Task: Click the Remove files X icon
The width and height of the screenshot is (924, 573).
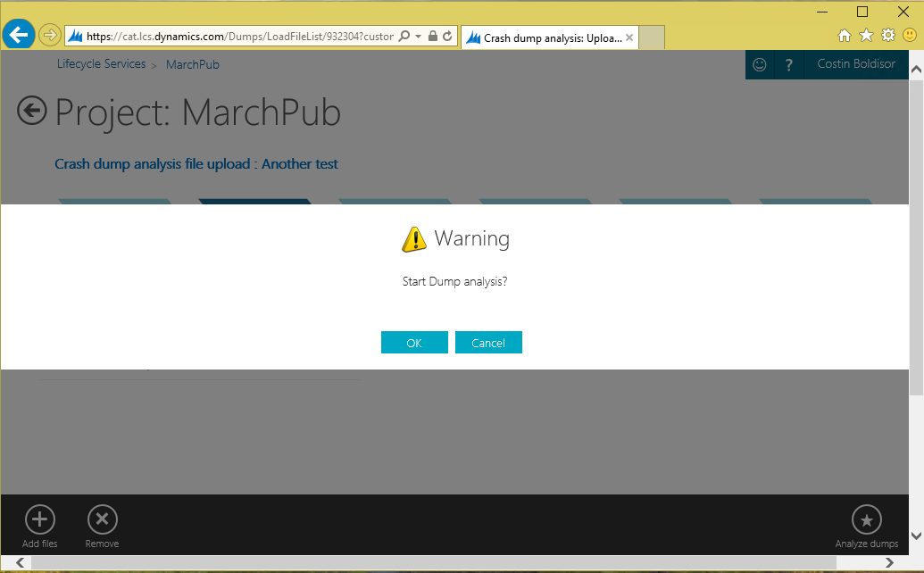Action: pos(102,519)
